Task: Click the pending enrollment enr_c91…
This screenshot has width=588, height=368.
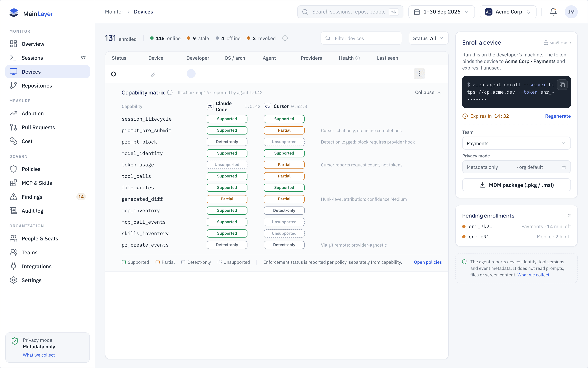Action: 516,237
